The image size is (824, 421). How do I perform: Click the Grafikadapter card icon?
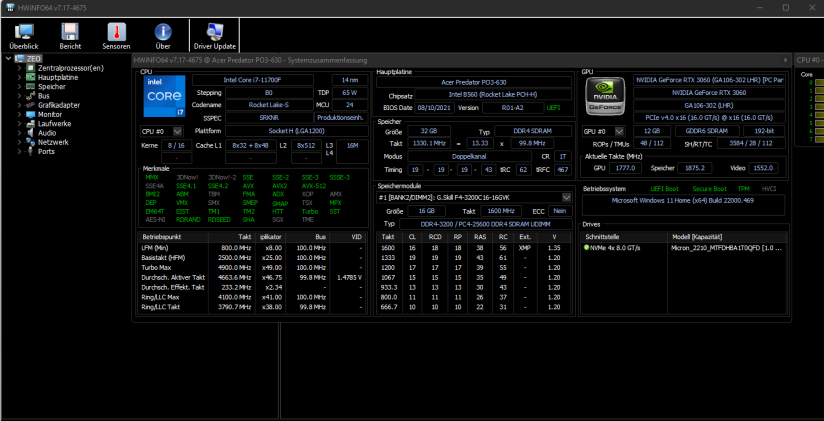[30, 105]
